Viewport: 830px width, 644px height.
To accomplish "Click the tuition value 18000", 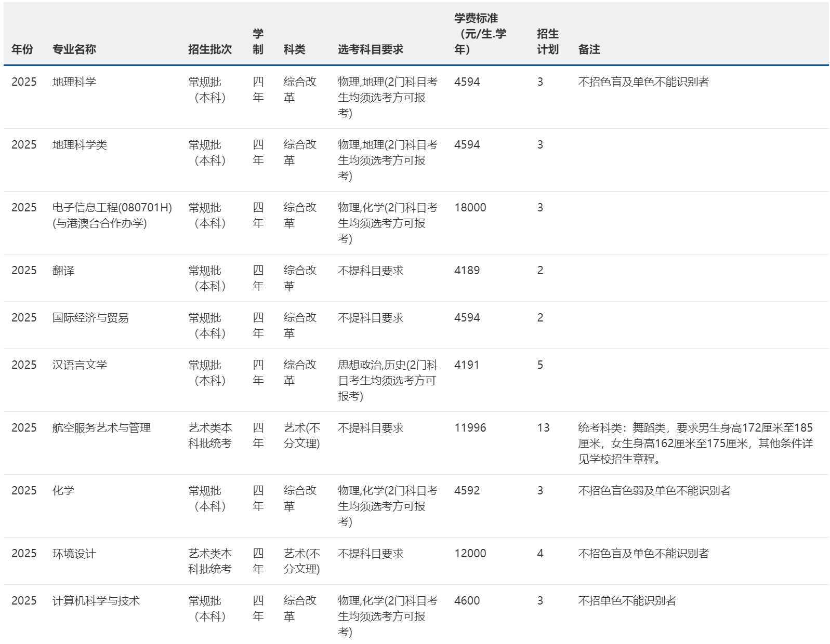I will click(x=470, y=208).
